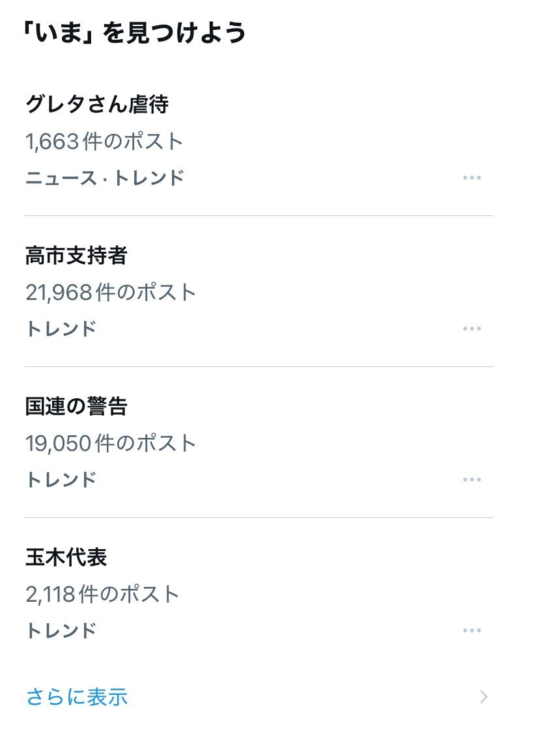Screen dimensions: 543x756
Task: Select the 玉木代表 trend title
Action: 66,558
